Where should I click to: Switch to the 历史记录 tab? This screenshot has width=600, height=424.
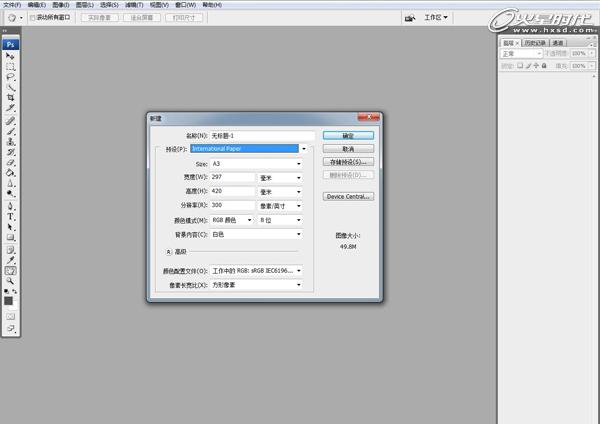point(535,43)
